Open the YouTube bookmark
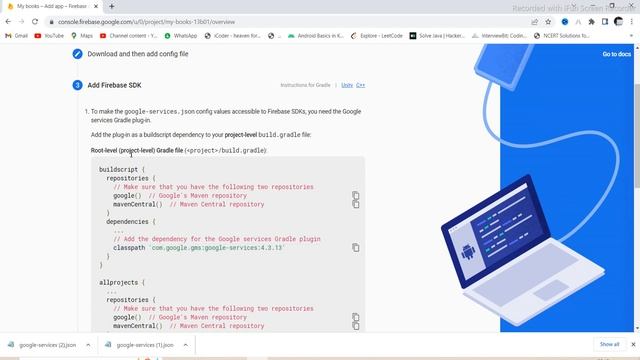 tap(49, 36)
